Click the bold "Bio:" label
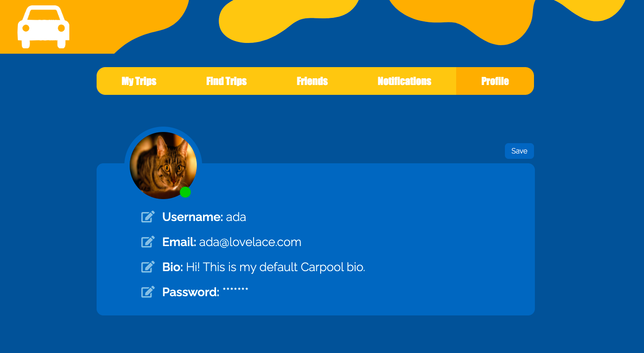The width and height of the screenshot is (644, 353). coord(173,267)
